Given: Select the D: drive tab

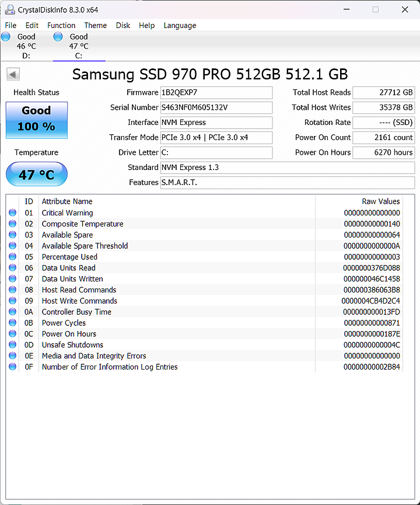Looking at the screenshot, I should point(26,46).
